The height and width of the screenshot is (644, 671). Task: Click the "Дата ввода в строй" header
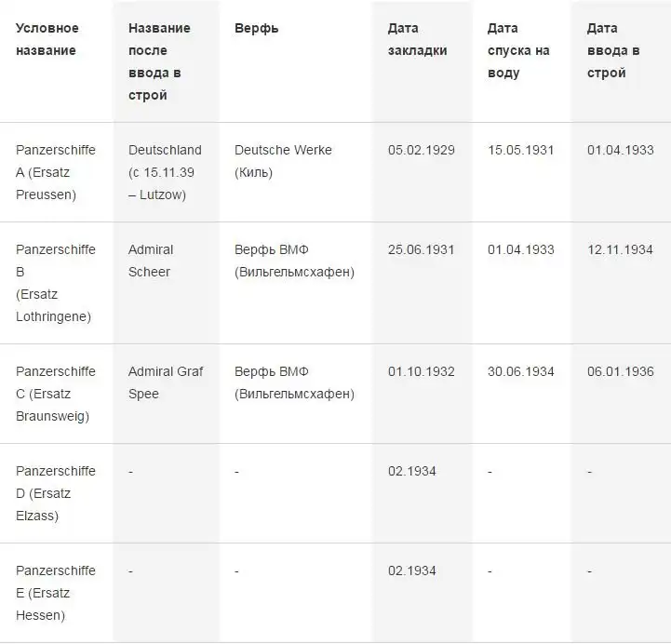(x=614, y=50)
